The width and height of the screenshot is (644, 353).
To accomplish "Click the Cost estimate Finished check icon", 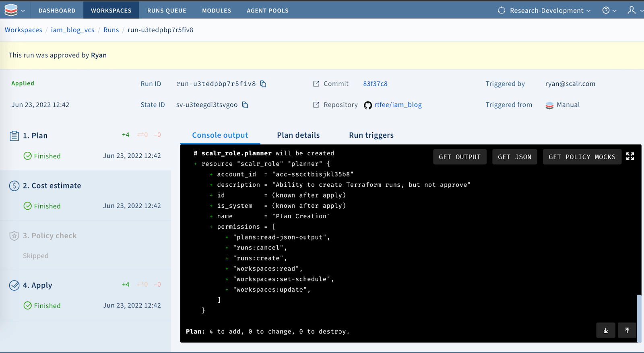I will [x=27, y=206].
